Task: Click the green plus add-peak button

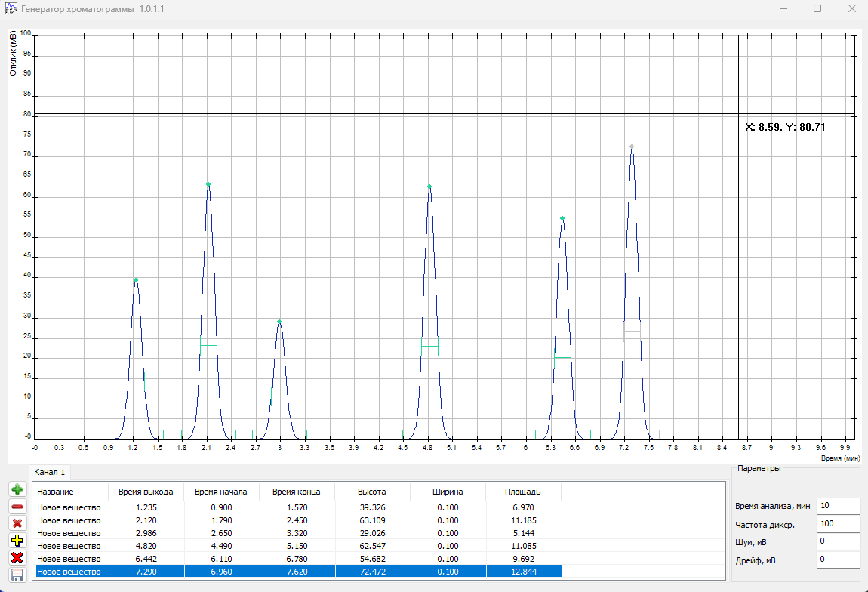Action: 17,489
